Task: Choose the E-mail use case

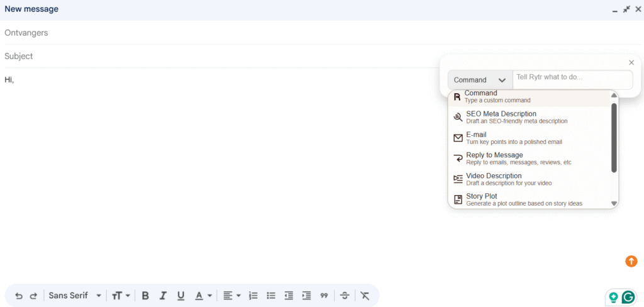Action: click(x=530, y=138)
